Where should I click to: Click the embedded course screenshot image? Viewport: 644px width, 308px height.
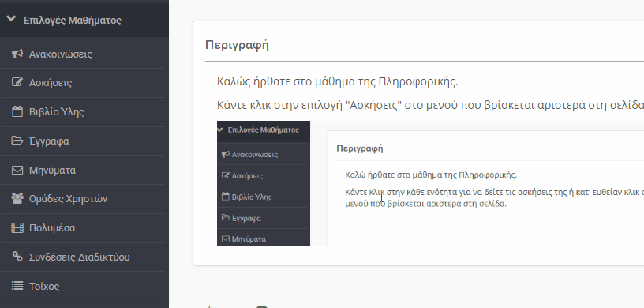(430, 183)
